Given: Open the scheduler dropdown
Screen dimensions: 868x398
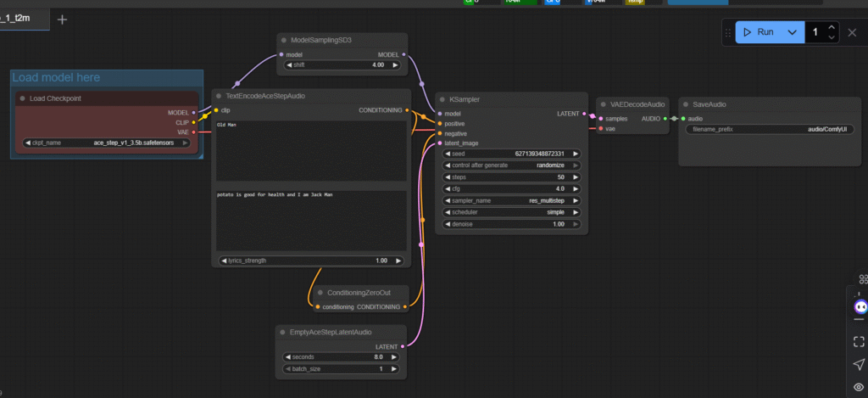Looking at the screenshot, I should pyautogui.click(x=512, y=212).
